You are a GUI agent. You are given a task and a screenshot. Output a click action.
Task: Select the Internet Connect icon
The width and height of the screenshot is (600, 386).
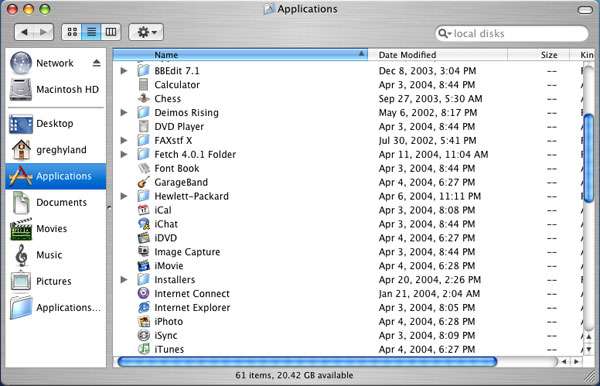[143, 294]
